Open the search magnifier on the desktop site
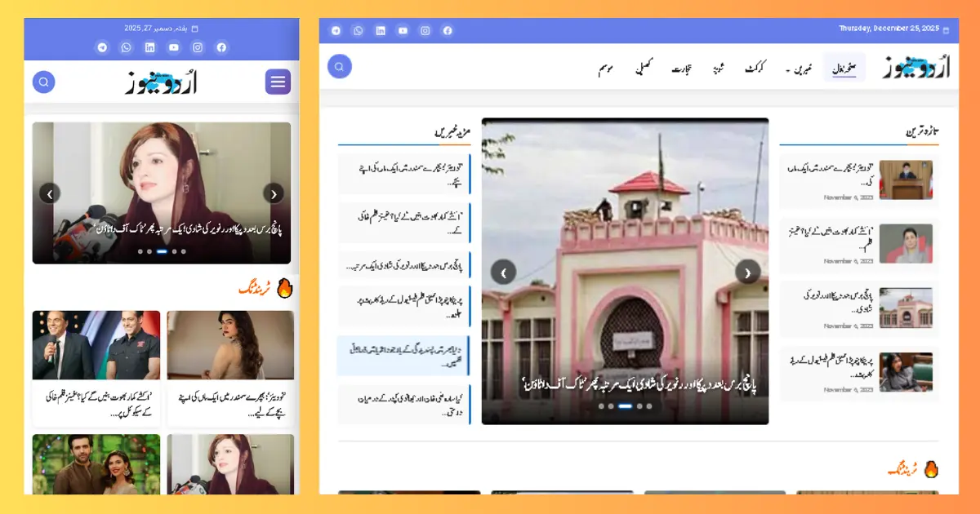Image resolution: width=980 pixels, height=514 pixels. click(339, 65)
